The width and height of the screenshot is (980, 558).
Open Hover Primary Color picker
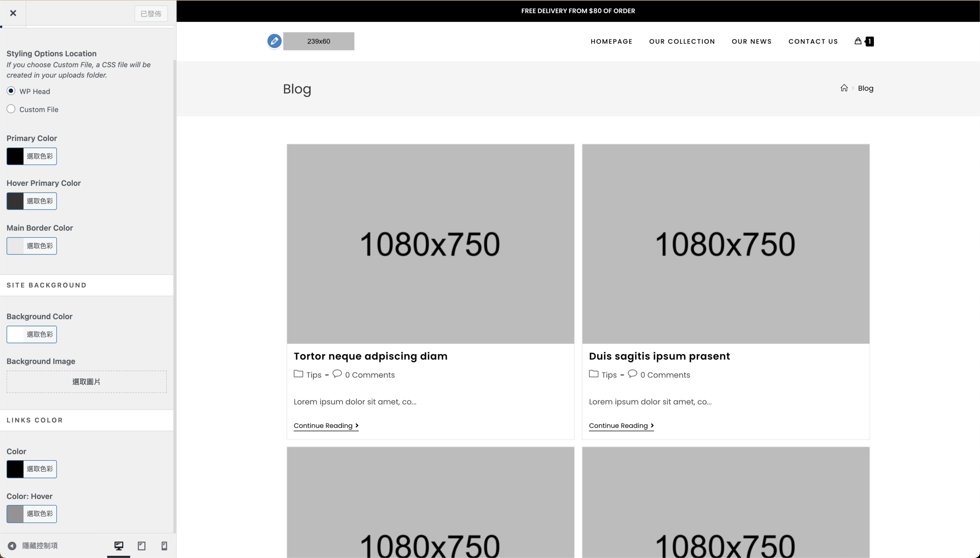(31, 201)
